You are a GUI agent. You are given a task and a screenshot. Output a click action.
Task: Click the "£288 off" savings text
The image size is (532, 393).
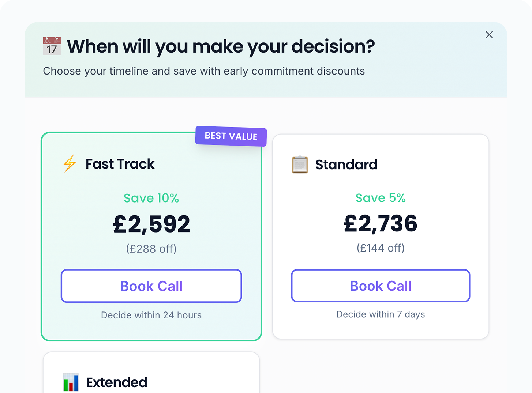click(x=151, y=249)
